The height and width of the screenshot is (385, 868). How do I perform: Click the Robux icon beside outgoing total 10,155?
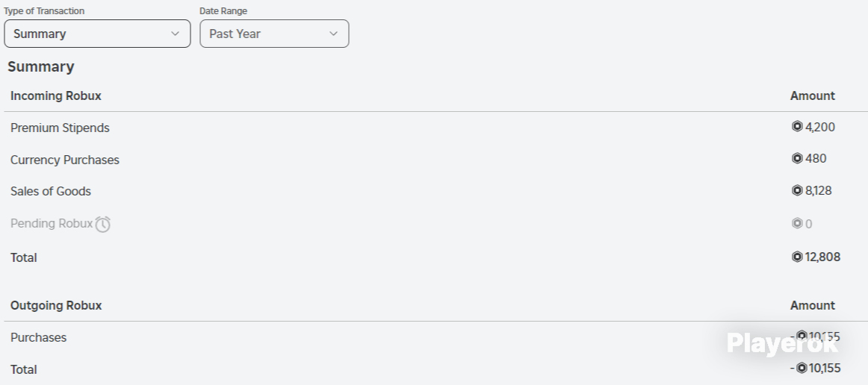[802, 368]
